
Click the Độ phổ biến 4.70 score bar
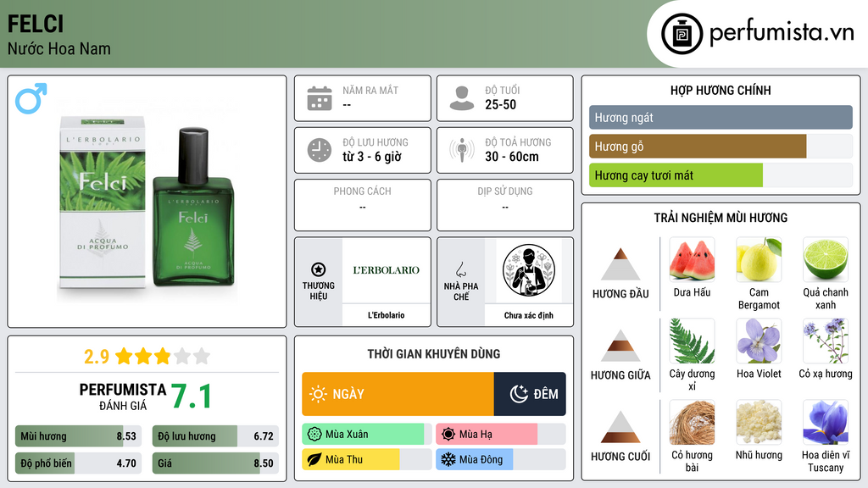[79, 463]
